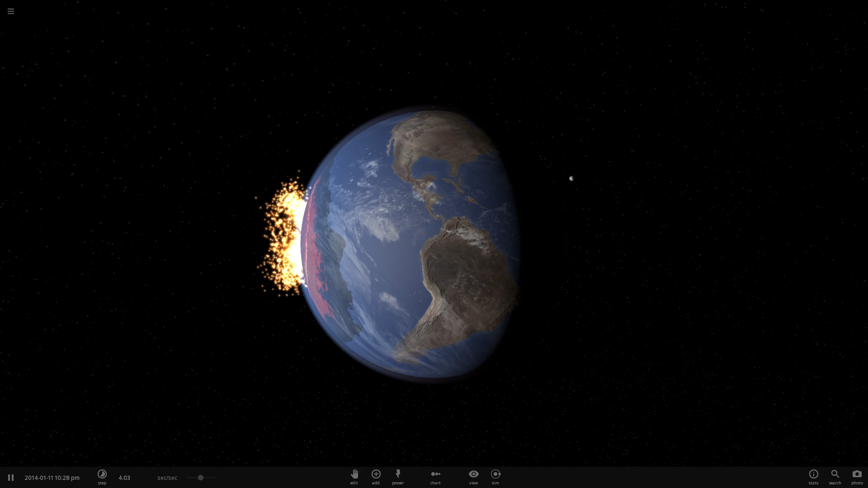Open the chart mode icon
This screenshot has width=868, height=488.
tap(435, 474)
